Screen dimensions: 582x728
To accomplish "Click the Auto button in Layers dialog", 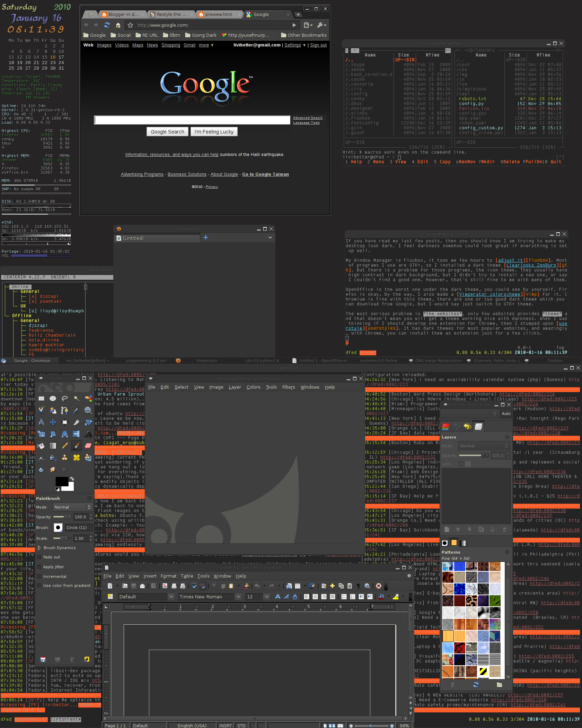I will pyautogui.click(x=506, y=414).
